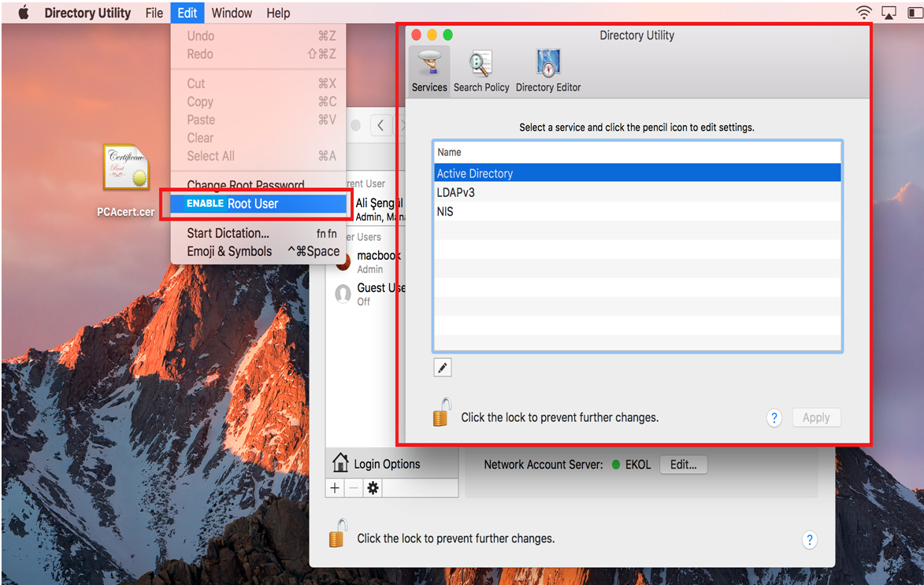Click the Apply button
This screenshot has height=585, width=924.
816,418
